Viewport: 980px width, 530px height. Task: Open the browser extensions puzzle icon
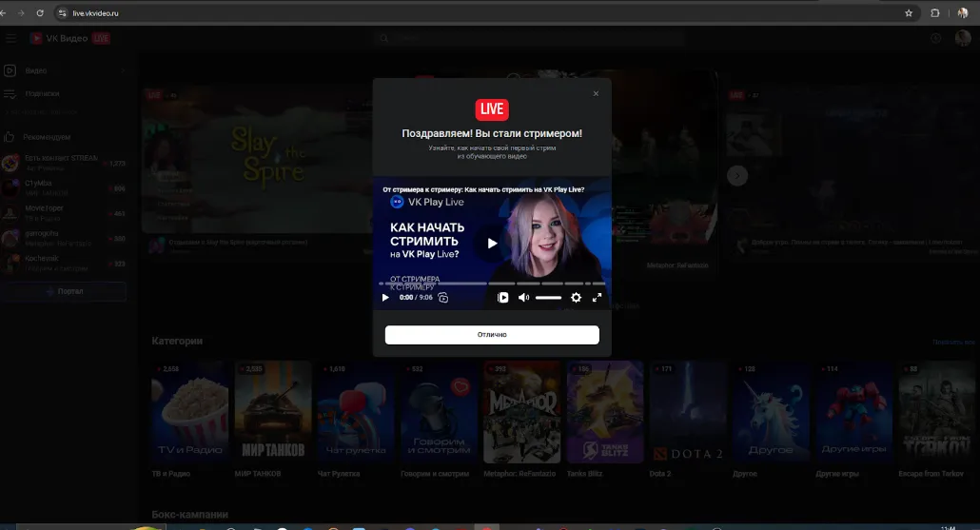click(x=935, y=13)
